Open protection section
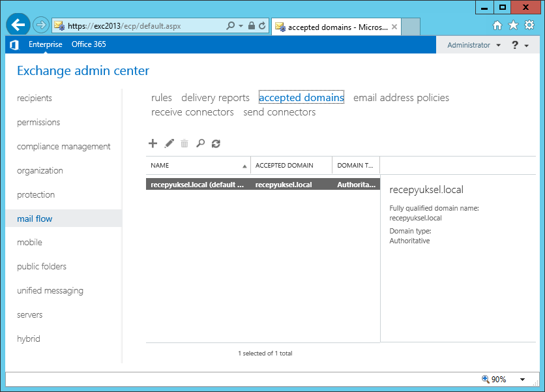 point(36,195)
